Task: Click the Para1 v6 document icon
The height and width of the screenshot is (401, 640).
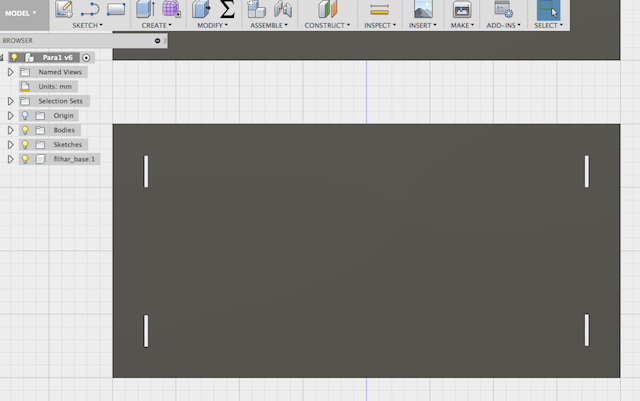Action: pyautogui.click(x=29, y=58)
